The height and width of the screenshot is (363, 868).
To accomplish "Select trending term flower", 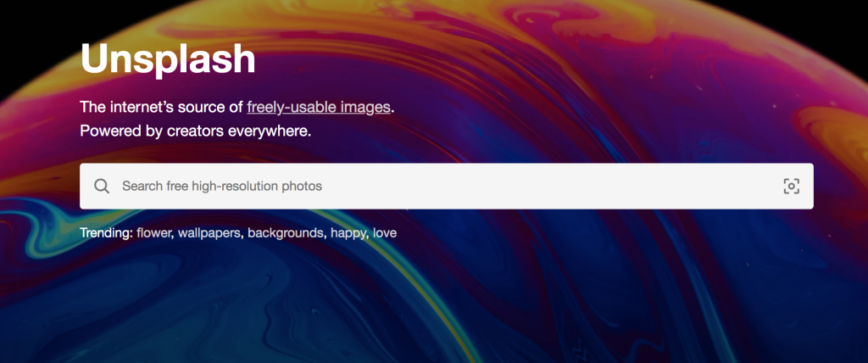I will click(155, 232).
